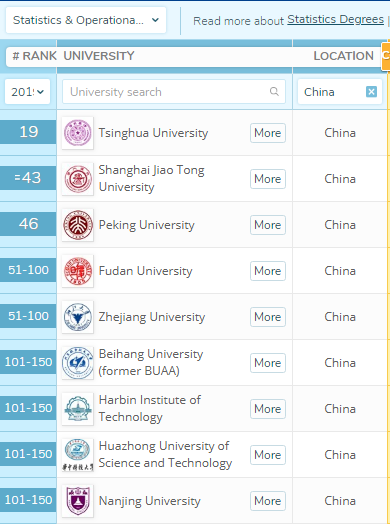Sort by the UNIVERSITY column header
The height and width of the screenshot is (524, 390).
point(99,56)
